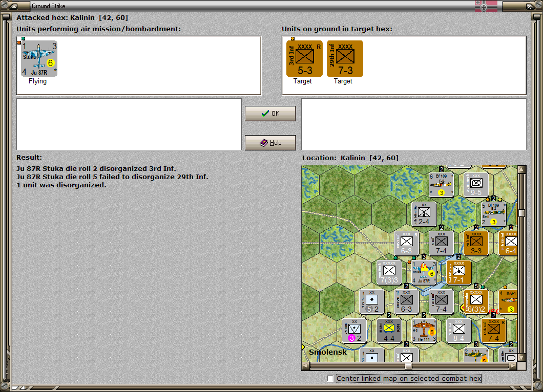Click the 16th Inf 7-4 Soviet counter
Screen dimensions: 543x392
click(x=493, y=331)
